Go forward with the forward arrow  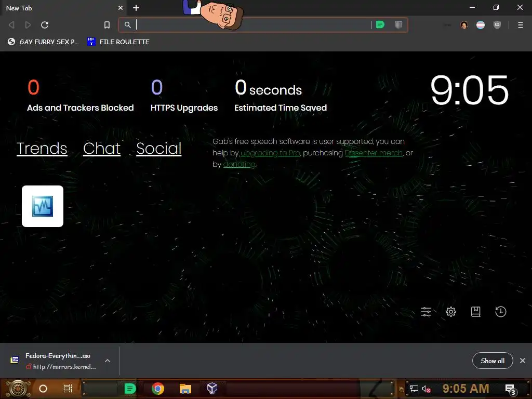point(28,25)
